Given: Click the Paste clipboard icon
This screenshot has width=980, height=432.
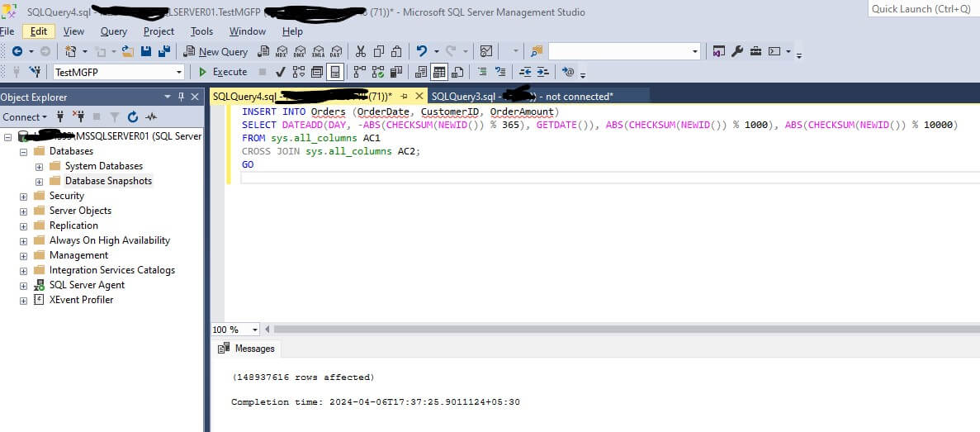Looking at the screenshot, I should coord(396,52).
